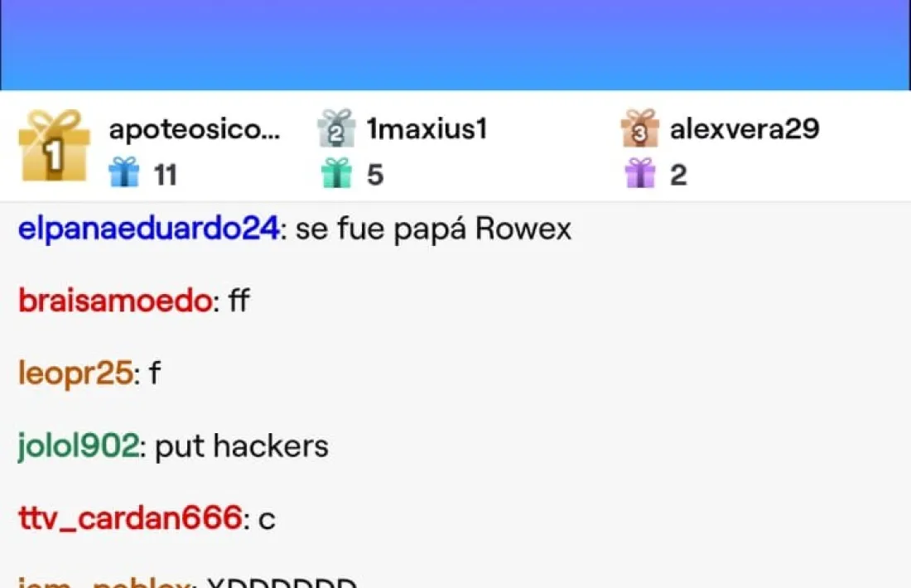
Task: Open elpanaeduardo24 username in chat
Action: pos(149,229)
